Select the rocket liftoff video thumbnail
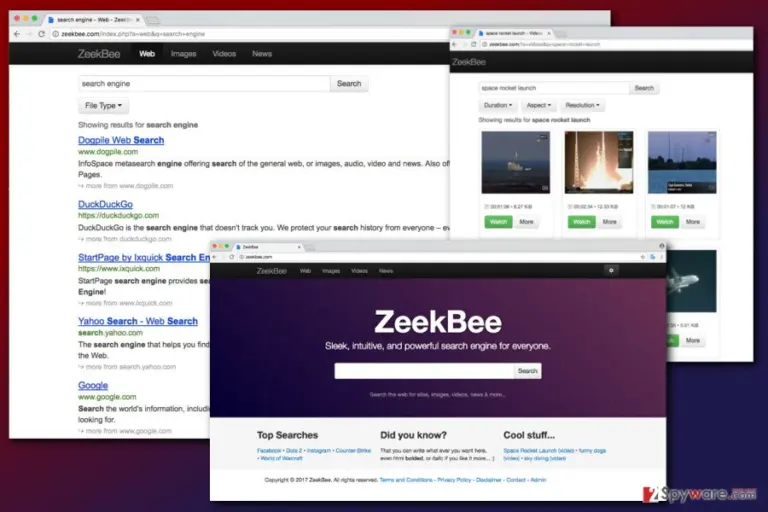The image size is (768, 512). tap(599, 162)
